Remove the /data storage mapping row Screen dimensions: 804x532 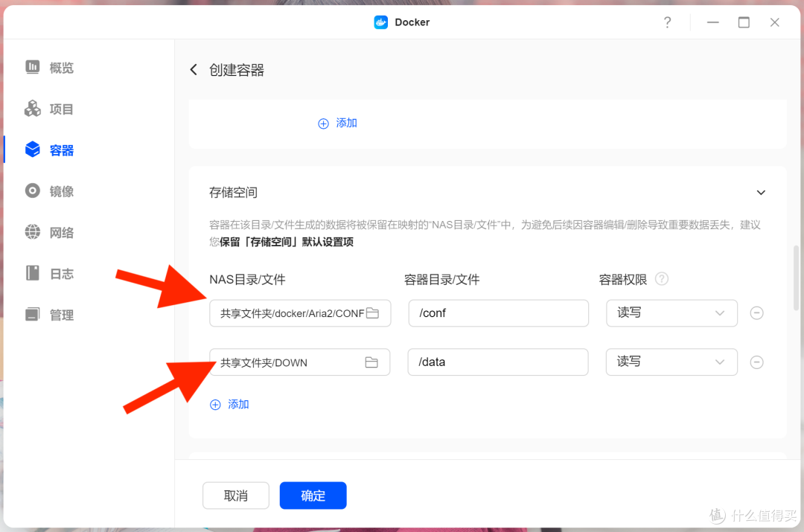coord(756,362)
